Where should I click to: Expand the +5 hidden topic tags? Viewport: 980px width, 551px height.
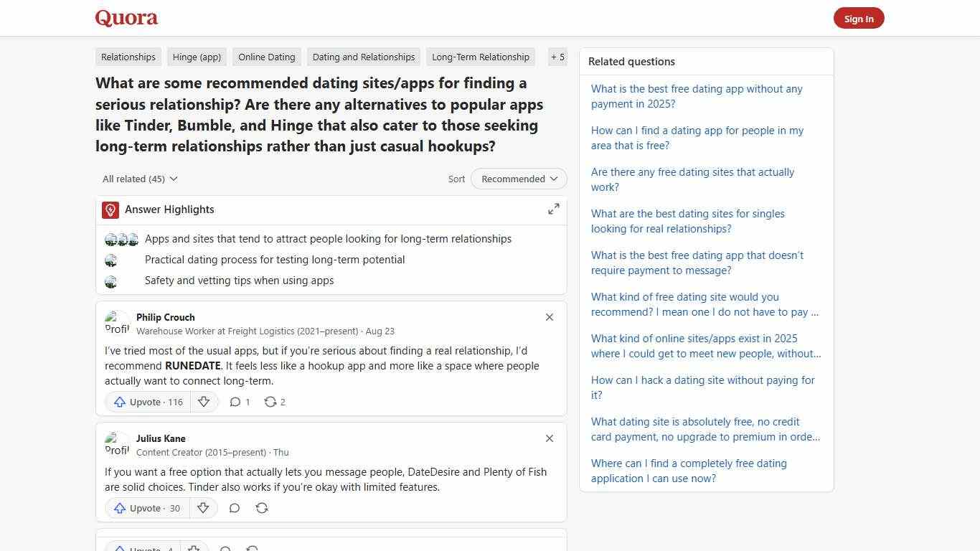pyautogui.click(x=557, y=57)
